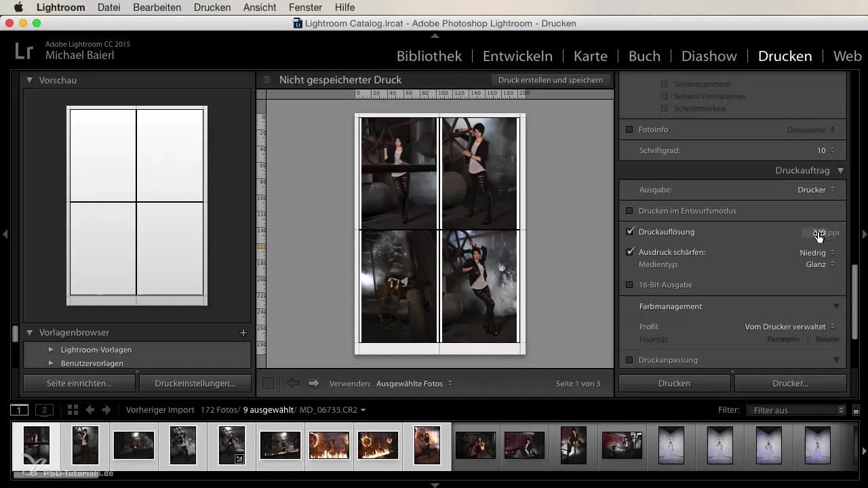Open the Fenster menu
This screenshot has height=488, width=868.
[305, 7]
